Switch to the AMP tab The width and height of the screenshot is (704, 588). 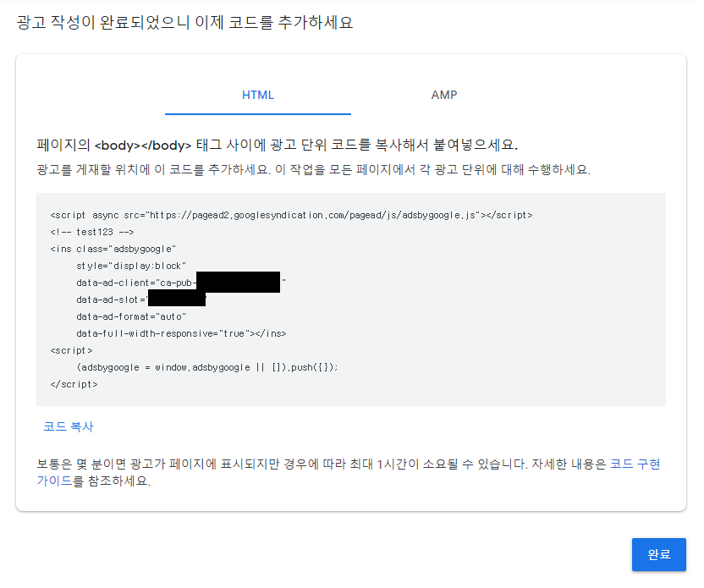(x=444, y=95)
